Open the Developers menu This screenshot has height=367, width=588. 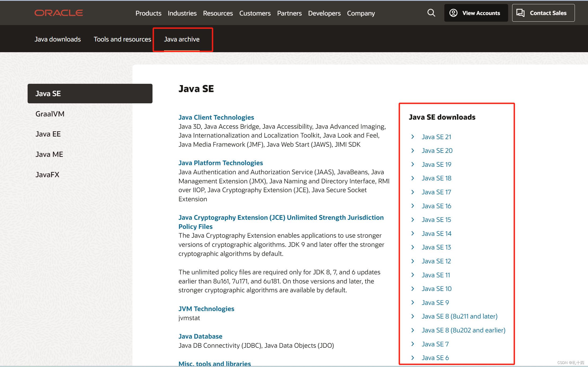click(x=324, y=13)
